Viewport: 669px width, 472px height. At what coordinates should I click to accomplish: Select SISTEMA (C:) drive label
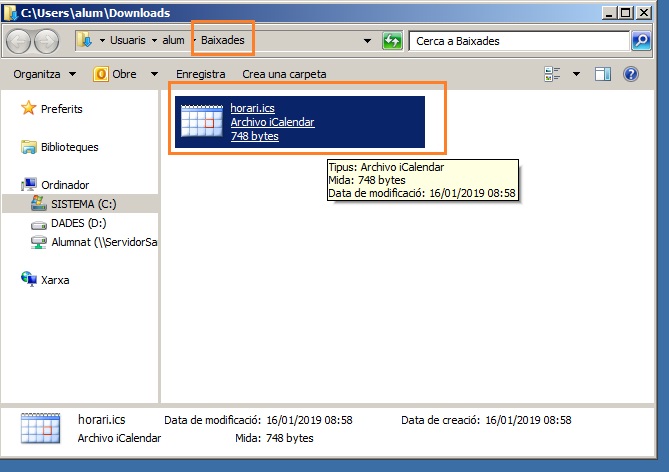(84, 204)
